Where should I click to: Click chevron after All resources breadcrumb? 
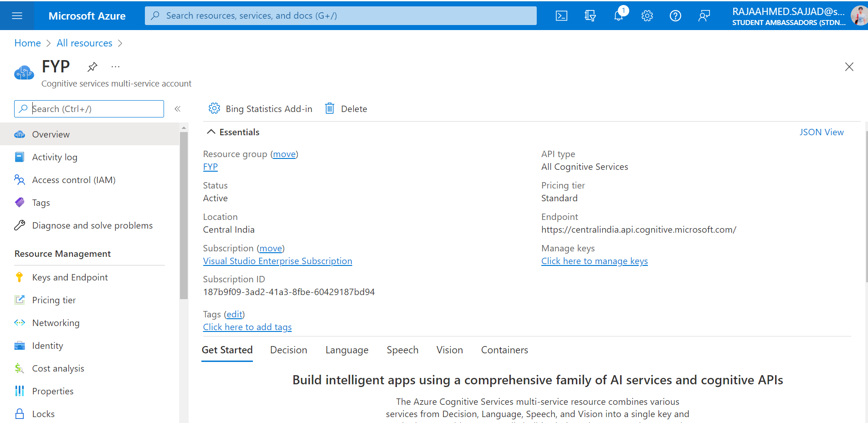(x=120, y=43)
